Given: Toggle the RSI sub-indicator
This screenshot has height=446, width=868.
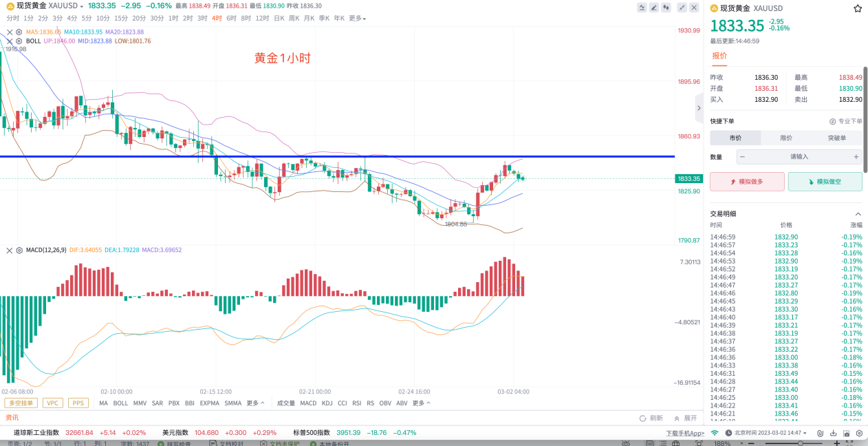Looking at the screenshot, I should [x=356, y=403].
